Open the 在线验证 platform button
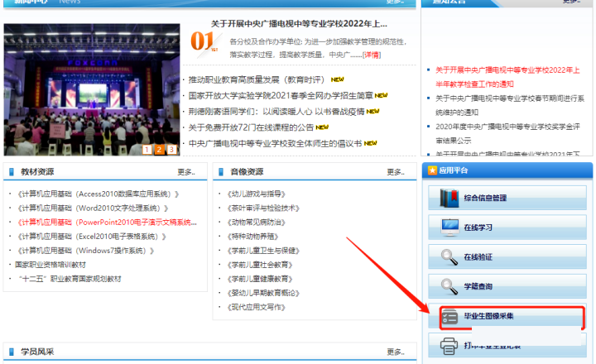 coord(507,256)
